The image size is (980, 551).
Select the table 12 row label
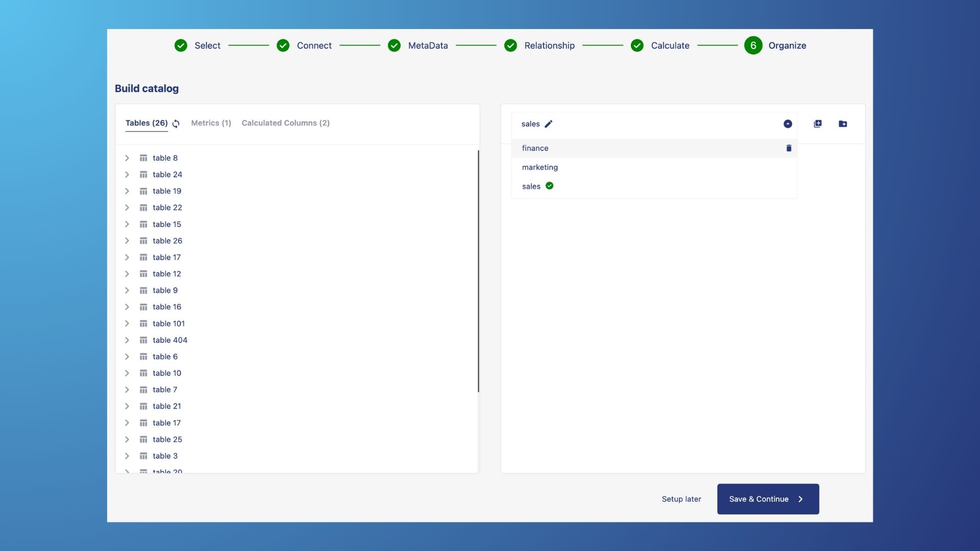pos(166,274)
